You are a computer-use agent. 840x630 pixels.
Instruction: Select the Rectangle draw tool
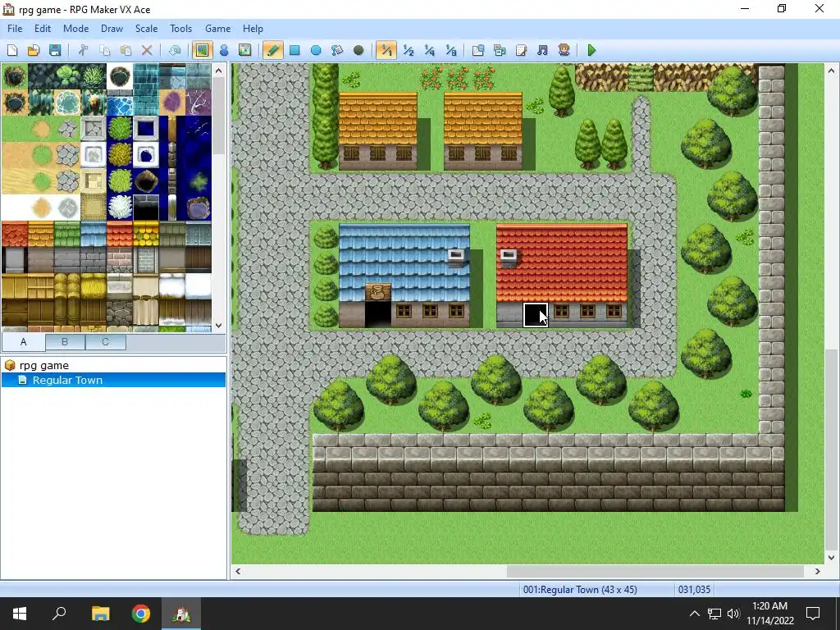(x=294, y=50)
